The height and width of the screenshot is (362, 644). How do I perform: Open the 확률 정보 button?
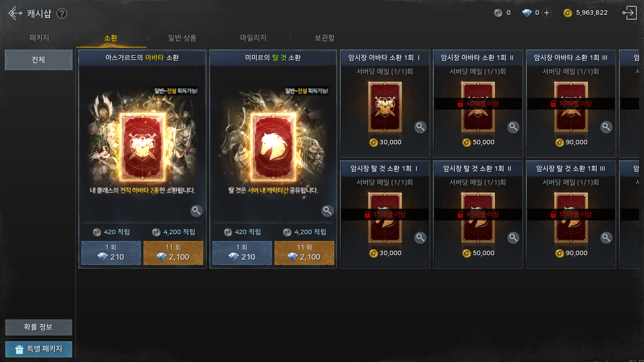click(38, 327)
